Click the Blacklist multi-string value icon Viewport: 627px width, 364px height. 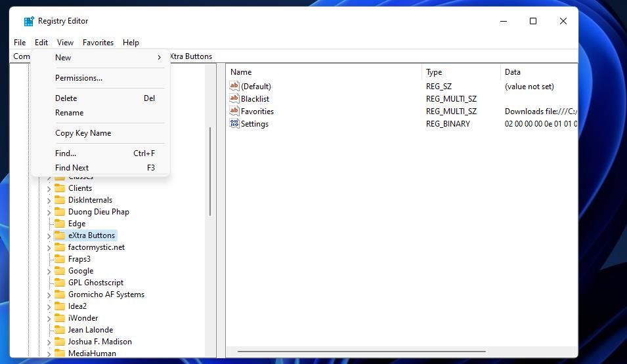click(x=234, y=98)
